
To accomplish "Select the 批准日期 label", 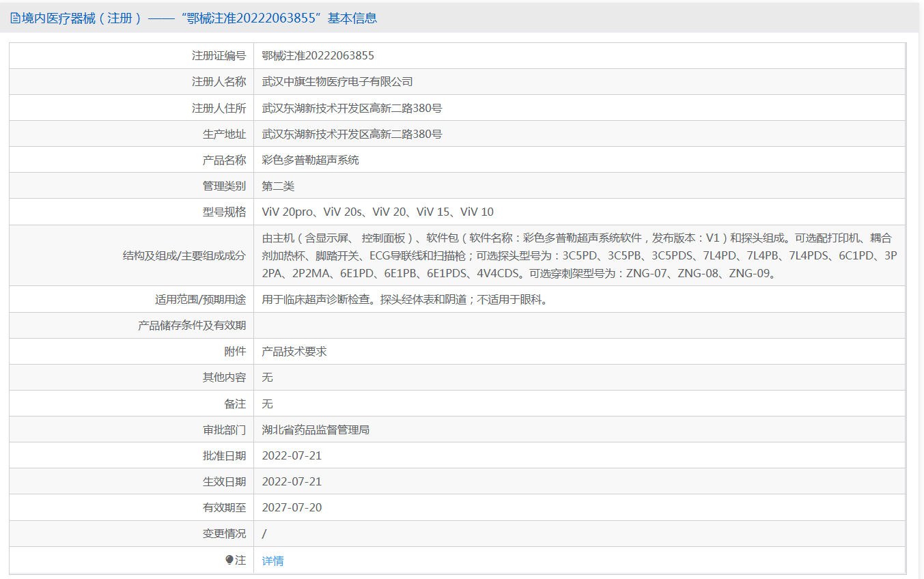I will click(x=224, y=456).
